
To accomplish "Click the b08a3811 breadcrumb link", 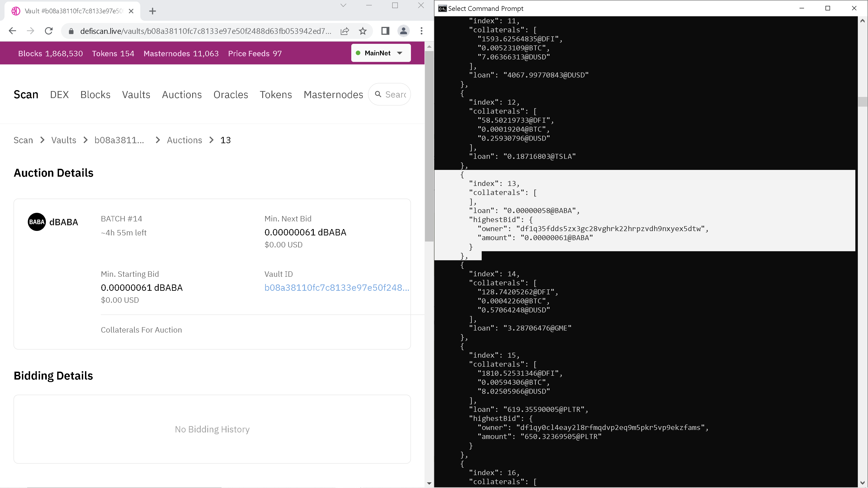I will (119, 140).
